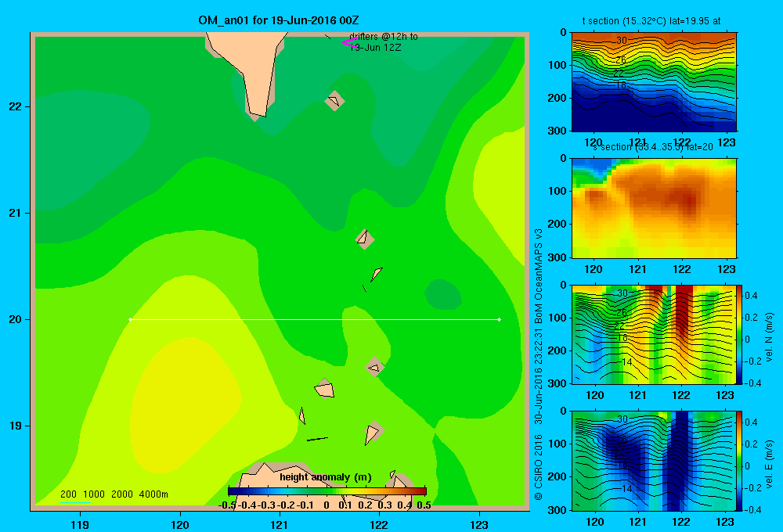Click the 100 depth label on the temperature section

[558, 65]
